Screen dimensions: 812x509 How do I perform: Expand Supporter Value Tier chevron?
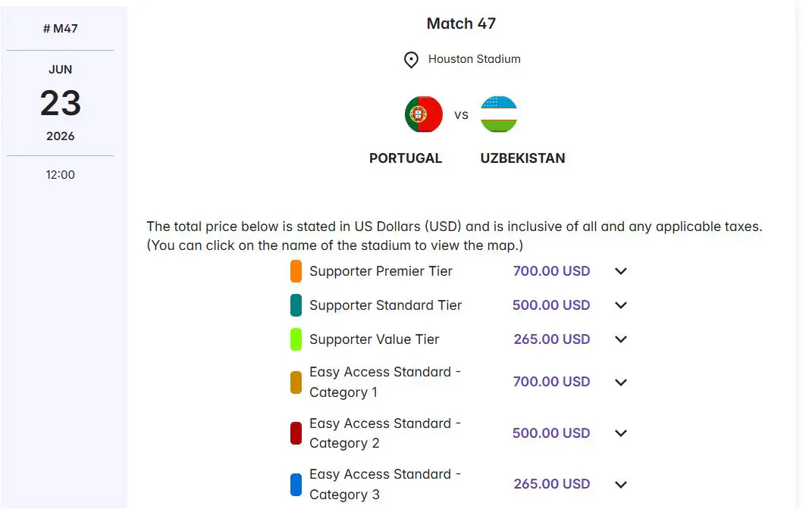621,339
